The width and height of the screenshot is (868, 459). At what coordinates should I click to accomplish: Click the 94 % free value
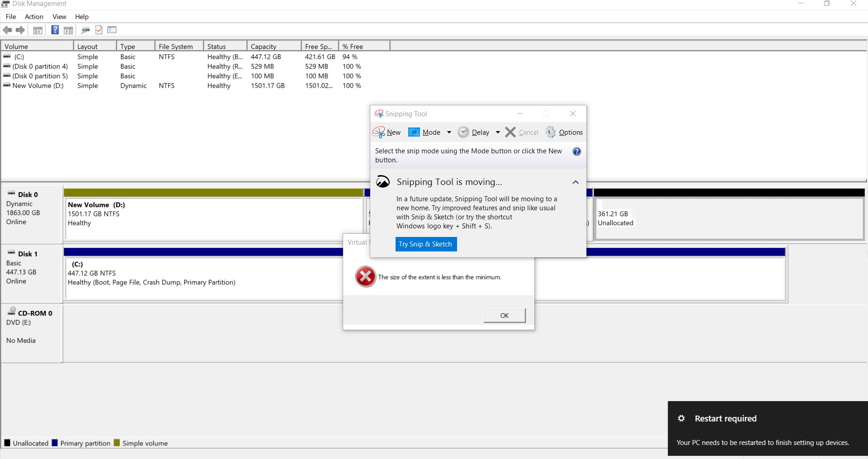350,57
